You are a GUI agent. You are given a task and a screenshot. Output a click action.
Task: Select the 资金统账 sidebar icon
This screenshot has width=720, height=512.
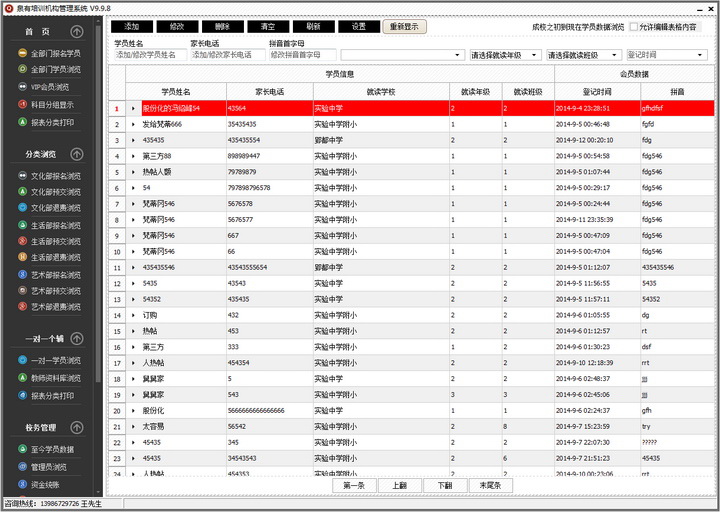22,484
